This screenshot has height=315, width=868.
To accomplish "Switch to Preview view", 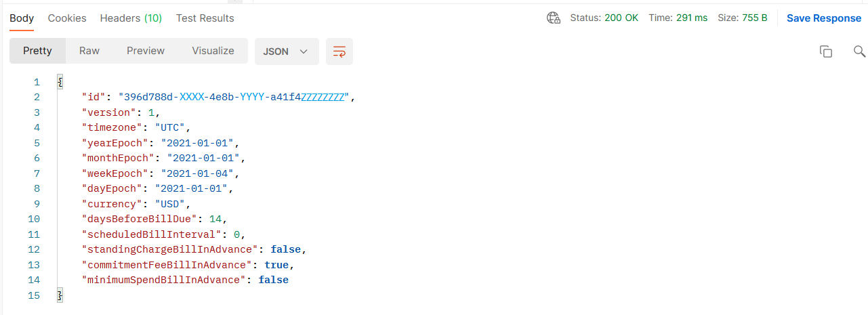I will [146, 51].
